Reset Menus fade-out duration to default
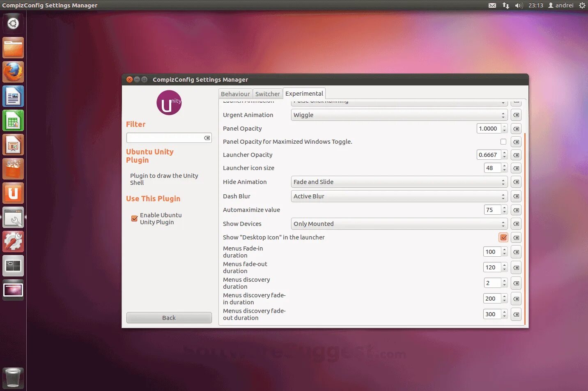This screenshot has width=588, height=391. pyautogui.click(x=516, y=267)
